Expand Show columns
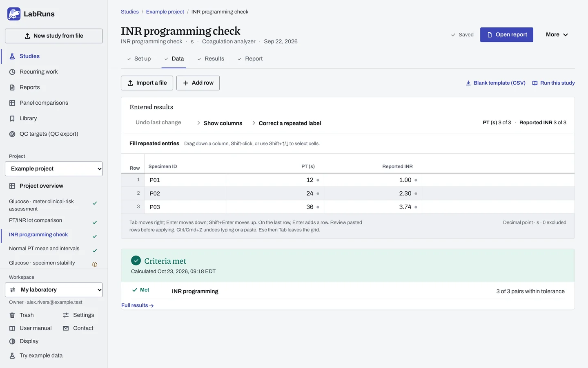The image size is (588, 368). pyautogui.click(x=219, y=123)
